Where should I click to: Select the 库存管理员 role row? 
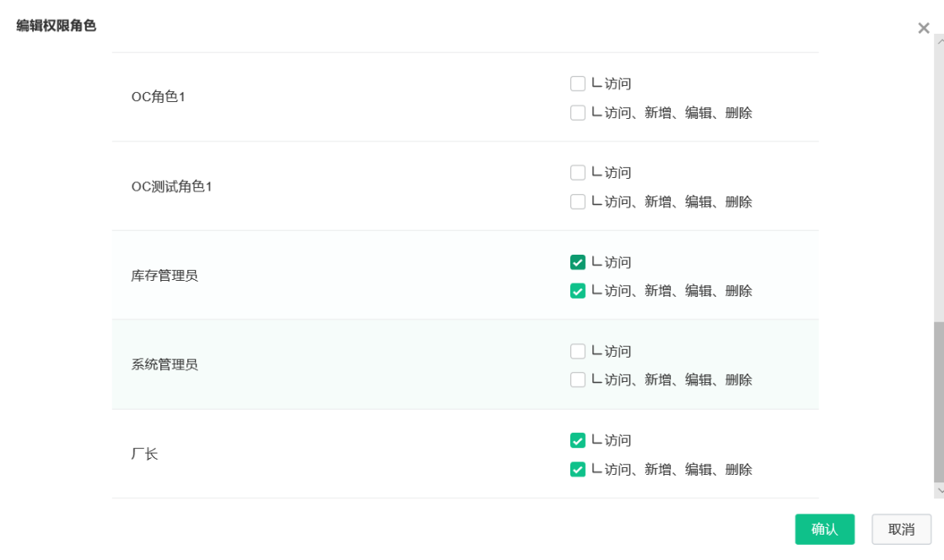tap(465, 275)
